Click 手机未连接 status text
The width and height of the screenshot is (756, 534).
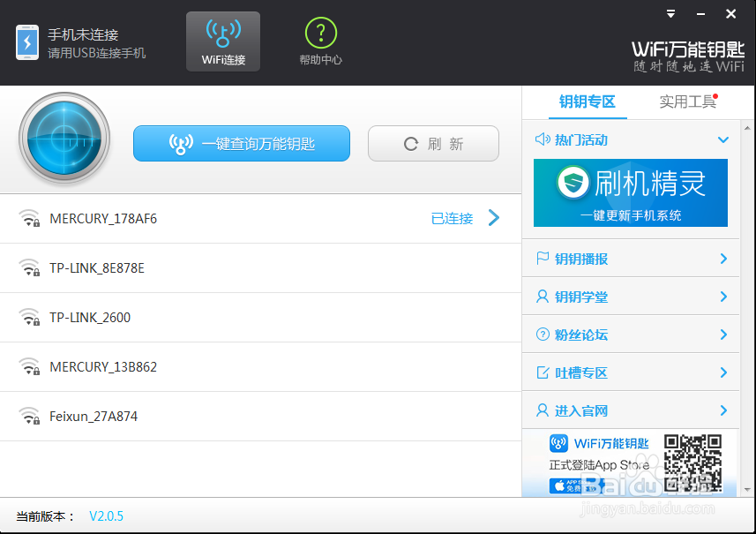(x=83, y=34)
